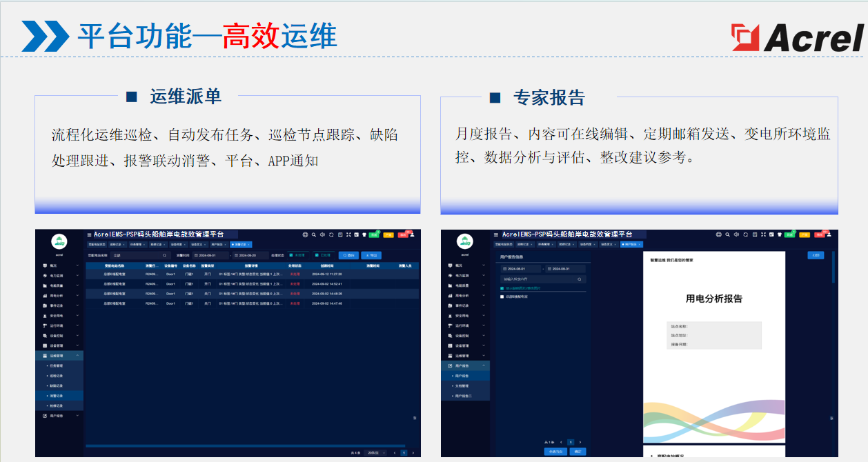This screenshot has height=462, width=868.
Task: Select the 设备控制 sidebar icon
Action: click(45, 336)
